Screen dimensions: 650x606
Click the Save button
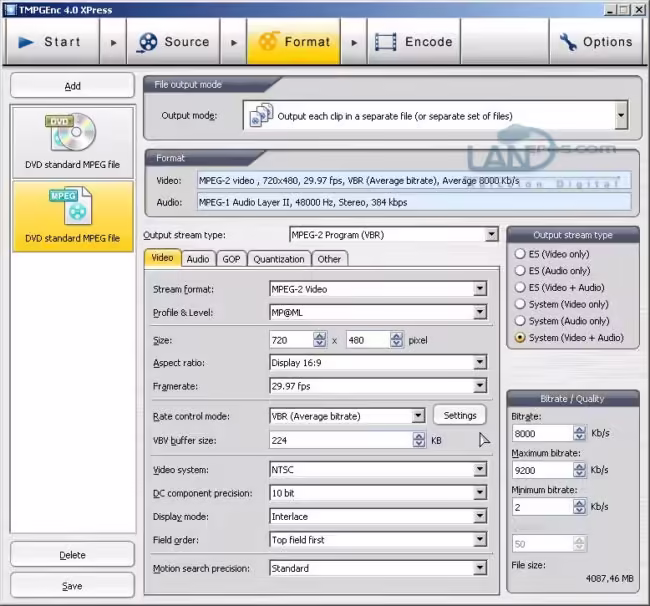(x=73, y=586)
